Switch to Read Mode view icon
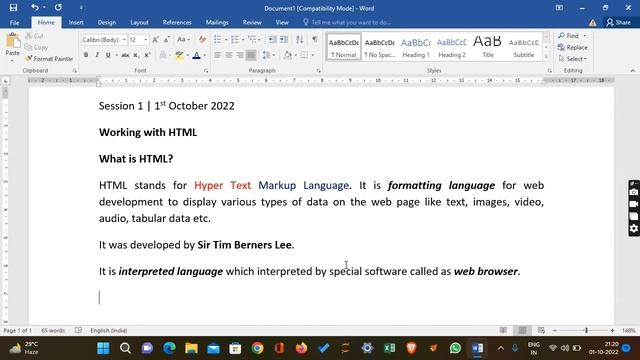This screenshot has width=640, height=360. coord(503,330)
